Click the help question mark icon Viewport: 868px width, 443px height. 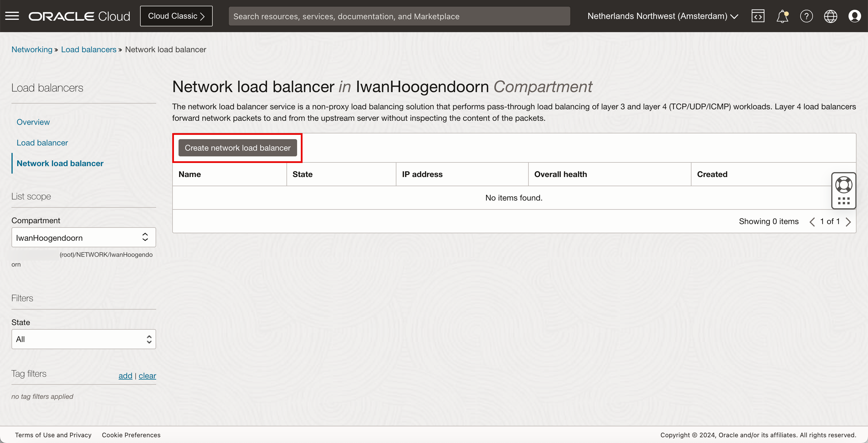(806, 16)
